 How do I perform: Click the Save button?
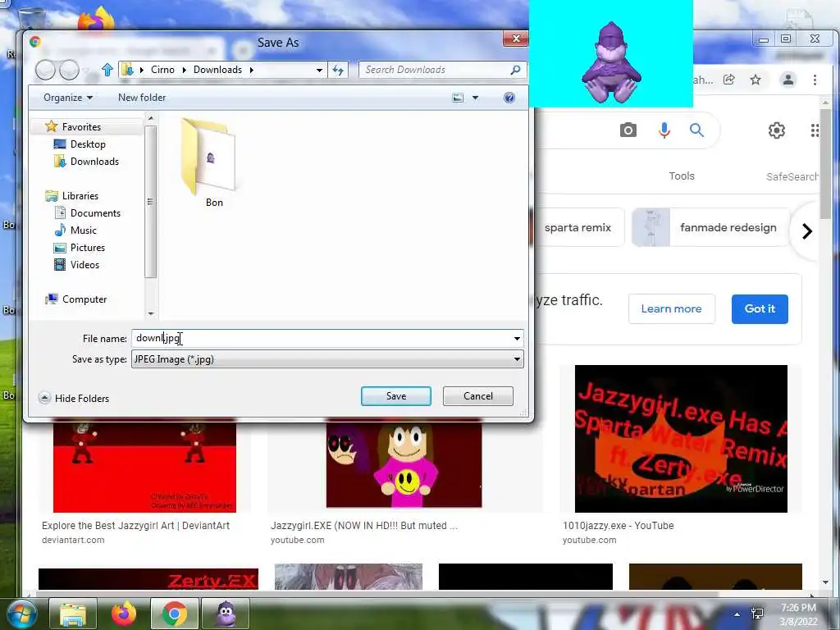click(396, 396)
